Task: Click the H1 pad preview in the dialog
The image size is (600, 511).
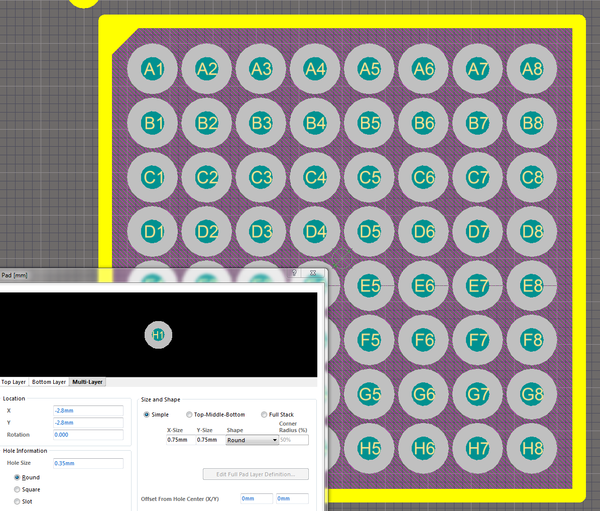Action: click(158, 335)
